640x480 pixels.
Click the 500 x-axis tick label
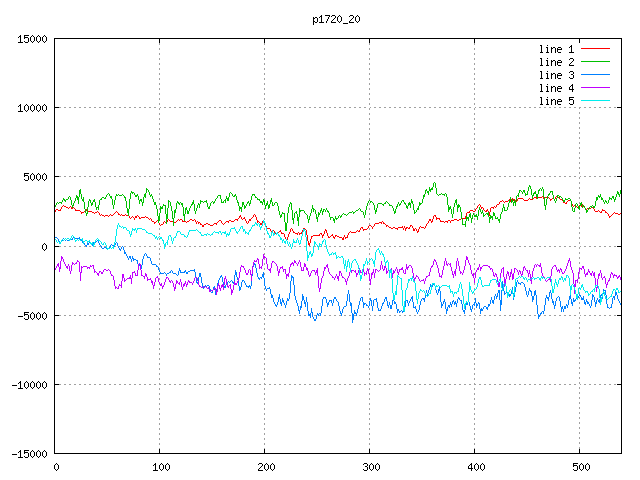[x=580, y=467]
